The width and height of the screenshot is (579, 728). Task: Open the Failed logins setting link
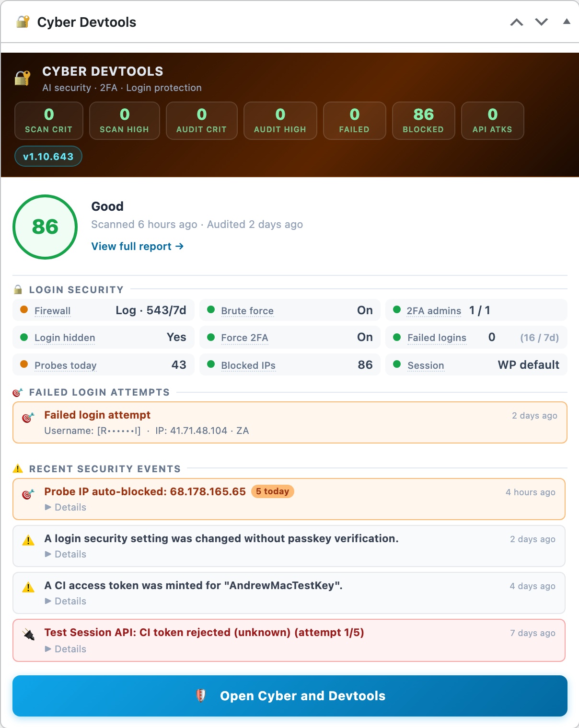[x=437, y=338]
